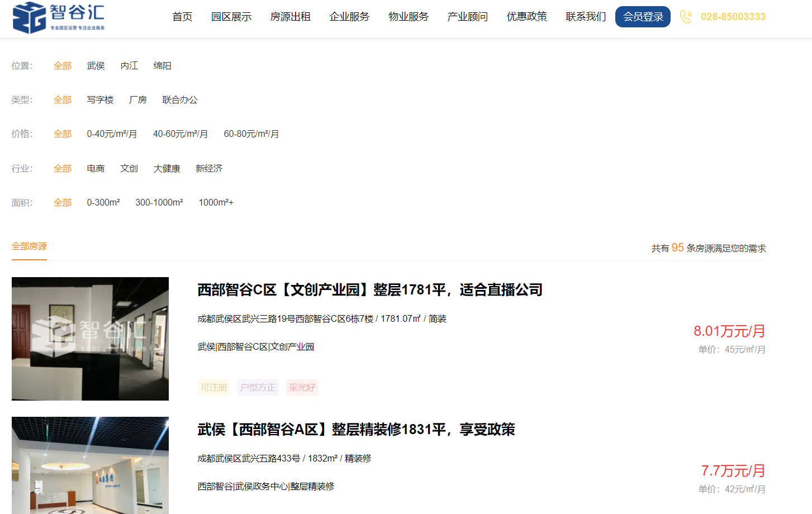The width and height of the screenshot is (812, 514).
Task: Open 优惠政策 in the top menu
Action: [x=527, y=17]
